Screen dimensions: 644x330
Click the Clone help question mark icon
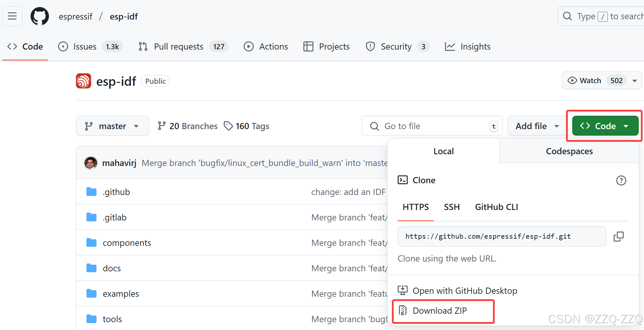tap(621, 180)
